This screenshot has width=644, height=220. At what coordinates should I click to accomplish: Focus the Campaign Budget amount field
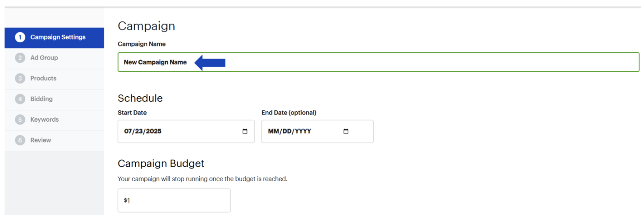(174, 200)
